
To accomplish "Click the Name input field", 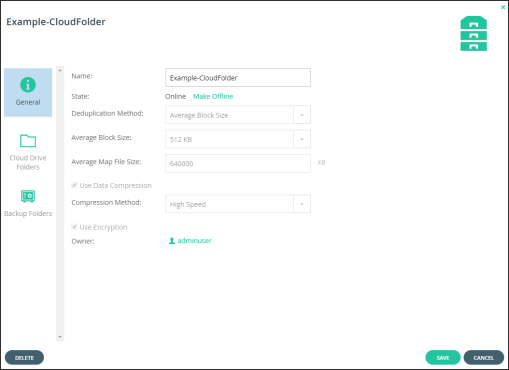I will (238, 78).
